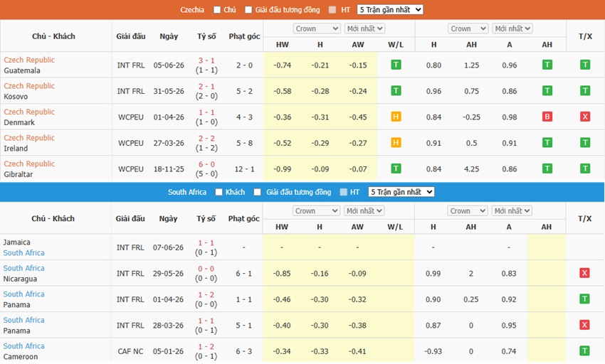Image resolution: width=605 pixels, height=364 pixels.
Task: Open South Africa 5 Trận gần nhất dropdown
Action: [x=401, y=192]
